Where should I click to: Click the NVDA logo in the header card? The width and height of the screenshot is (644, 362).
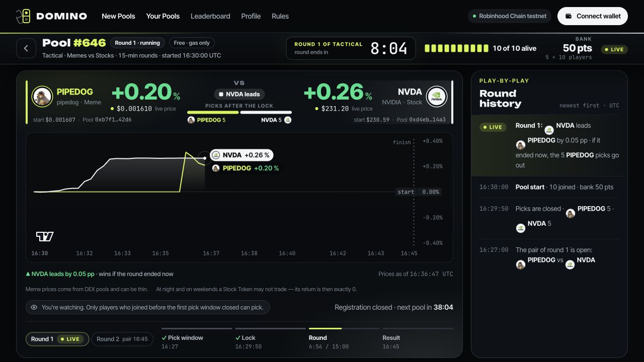point(437,97)
